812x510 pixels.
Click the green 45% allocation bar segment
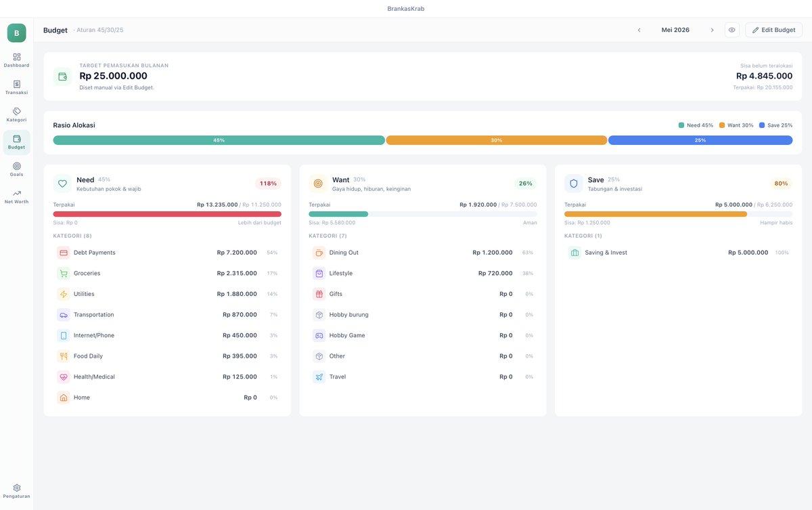pyautogui.click(x=219, y=140)
